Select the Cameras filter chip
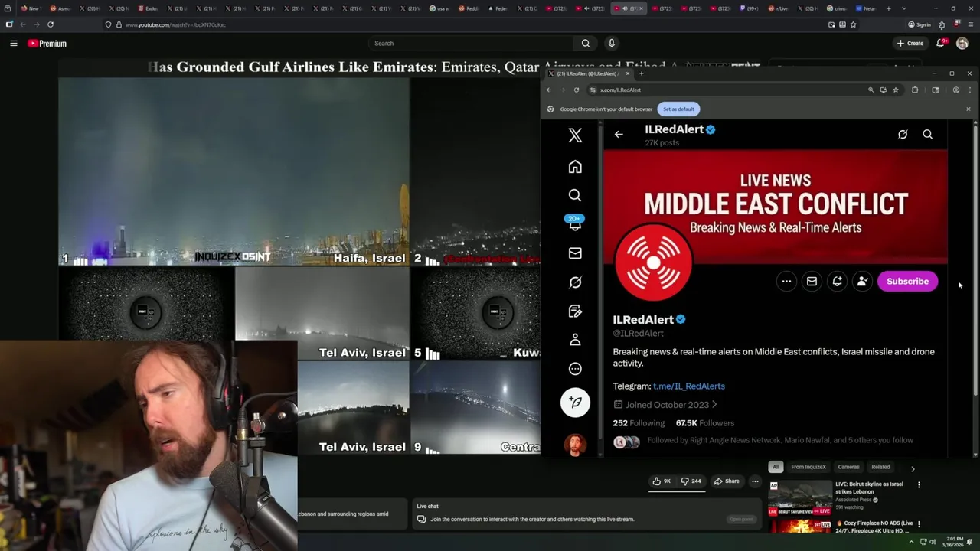 (x=848, y=467)
